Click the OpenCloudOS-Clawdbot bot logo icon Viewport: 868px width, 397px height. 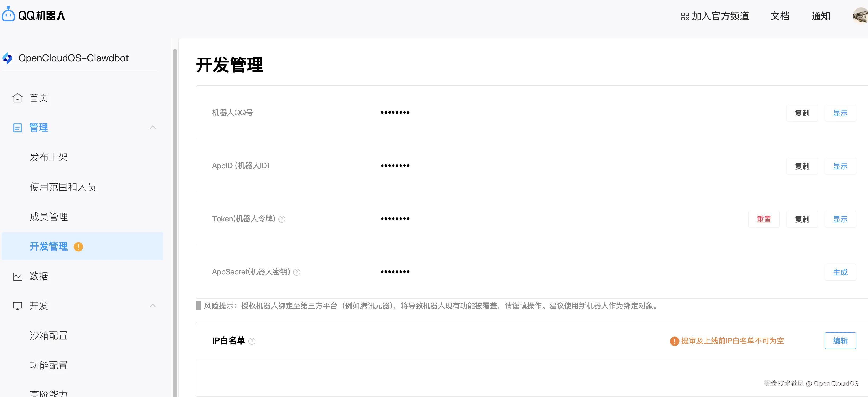pos(8,58)
